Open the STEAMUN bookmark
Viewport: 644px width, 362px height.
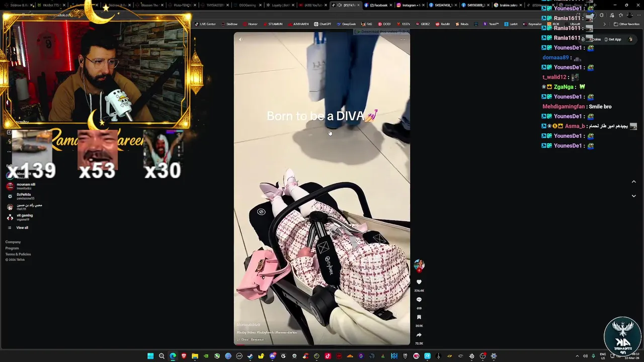pos(273,24)
